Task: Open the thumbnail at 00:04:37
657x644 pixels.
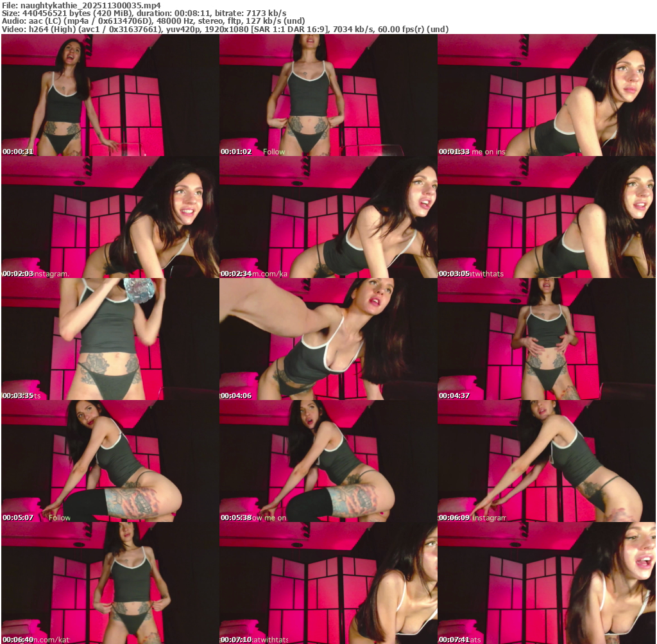Action: (546, 339)
